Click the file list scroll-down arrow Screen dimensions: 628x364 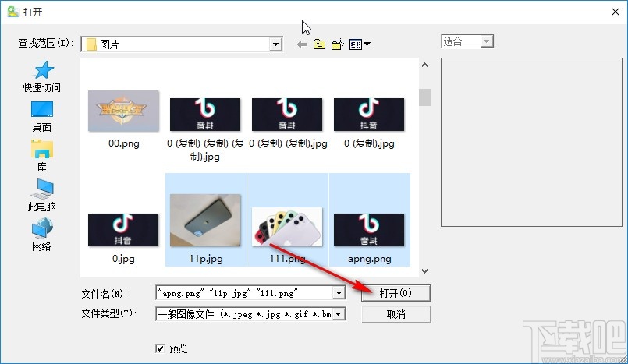(x=424, y=271)
